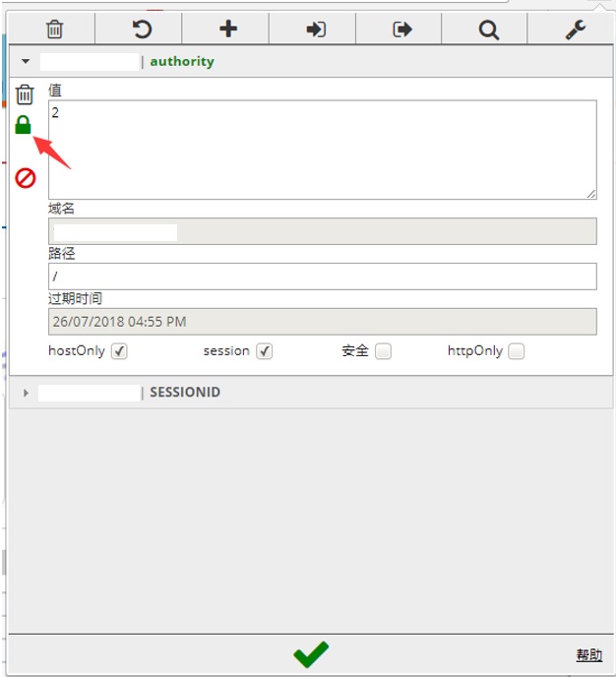Click the 过期时间 expiration date field
The width and height of the screenshot is (616, 677).
tap(323, 321)
